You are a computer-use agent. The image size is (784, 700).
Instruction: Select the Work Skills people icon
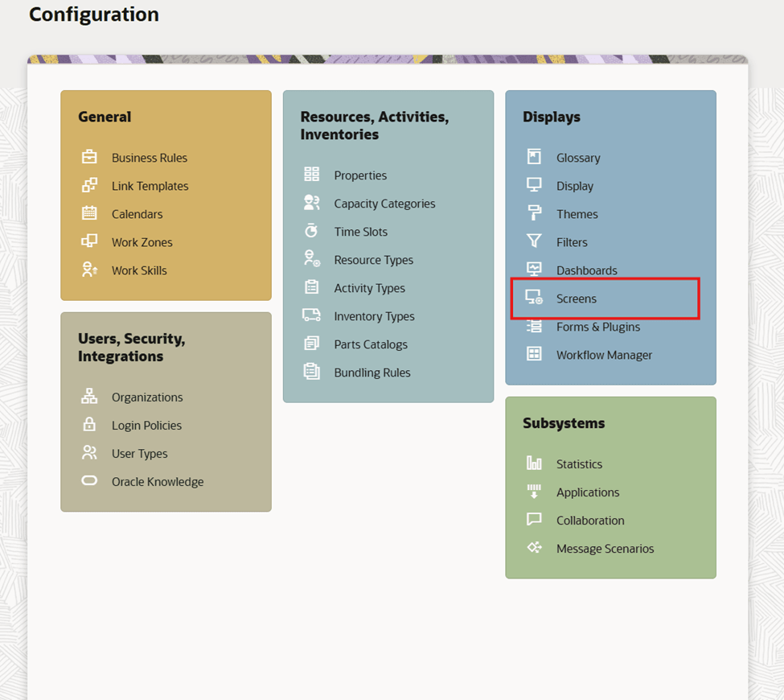(x=88, y=270)
